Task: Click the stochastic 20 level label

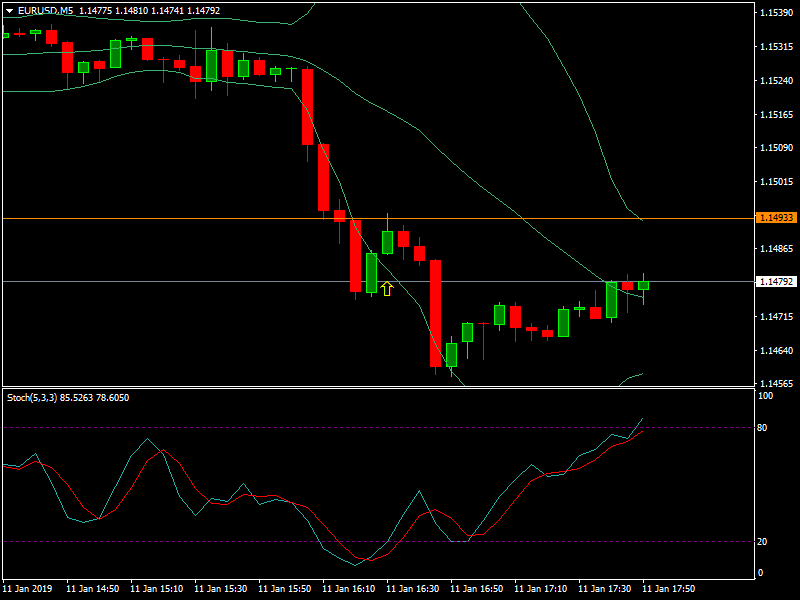Action: pos(763,541)
